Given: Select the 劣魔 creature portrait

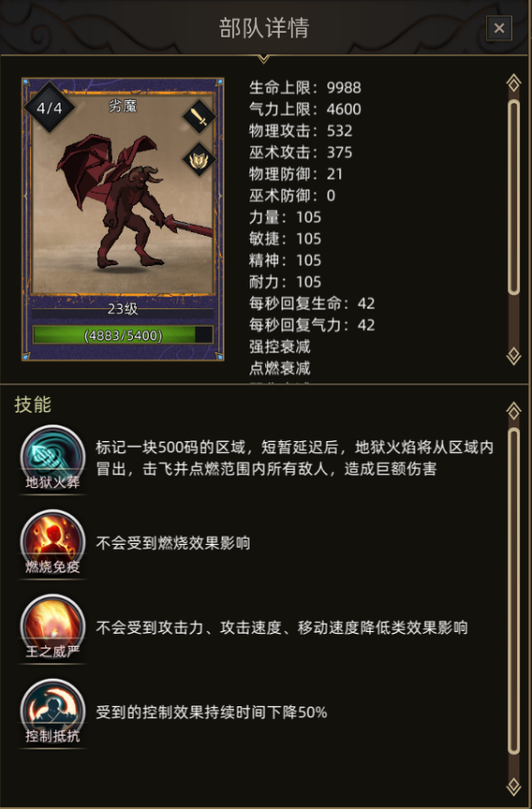Looking at the screenshot, I should click(x=123, y=194).
